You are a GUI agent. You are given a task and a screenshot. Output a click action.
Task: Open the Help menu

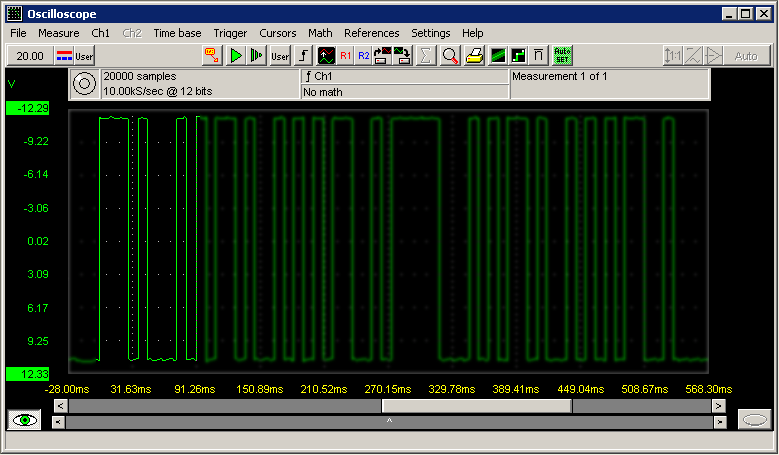(472, 33)
